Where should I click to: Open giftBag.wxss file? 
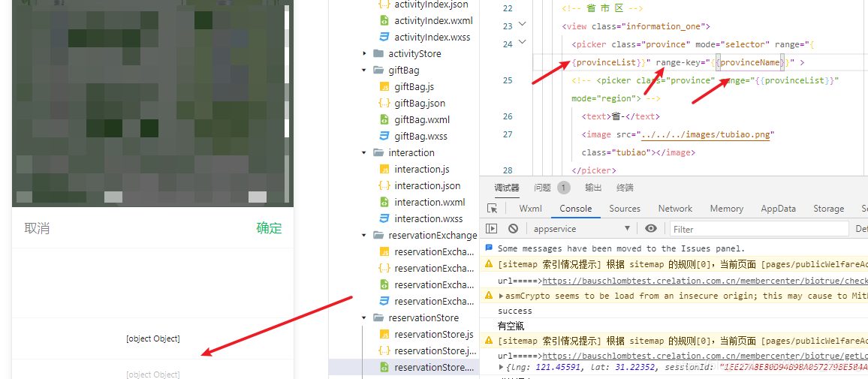coord(420,136)
